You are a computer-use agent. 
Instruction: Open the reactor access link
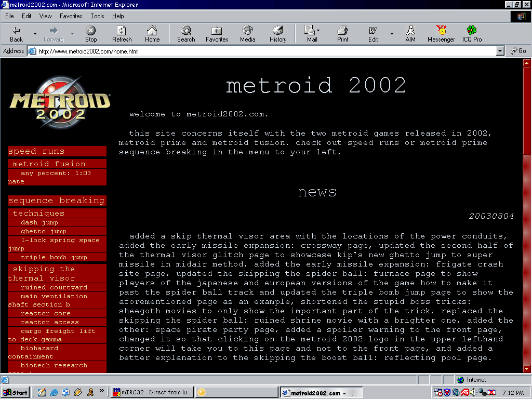point(49,322)
